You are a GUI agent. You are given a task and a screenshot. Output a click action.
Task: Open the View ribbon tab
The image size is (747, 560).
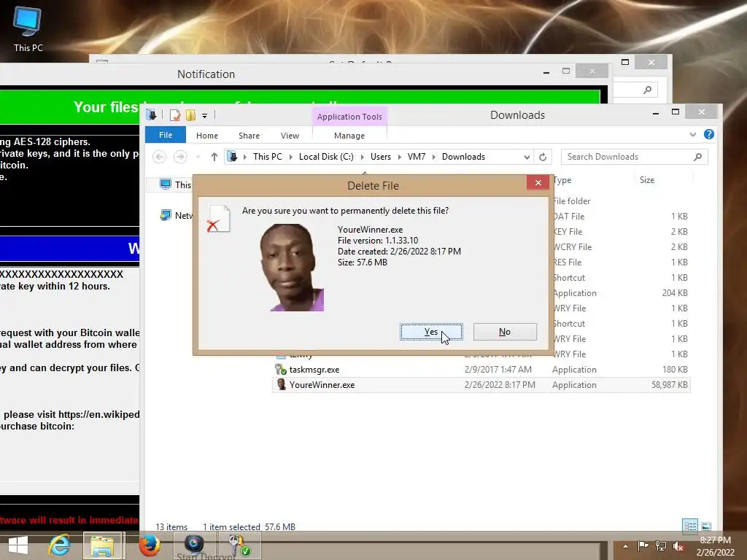point(290,136)
